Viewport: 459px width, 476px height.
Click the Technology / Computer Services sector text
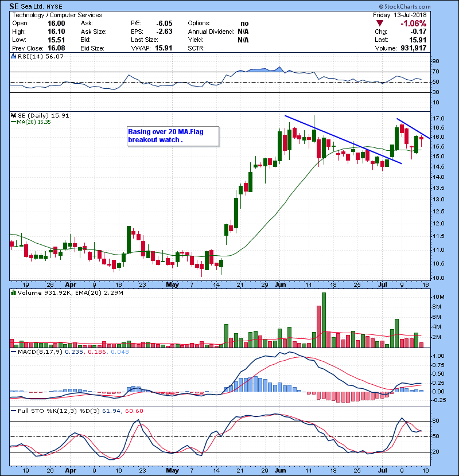click(57, 15)
